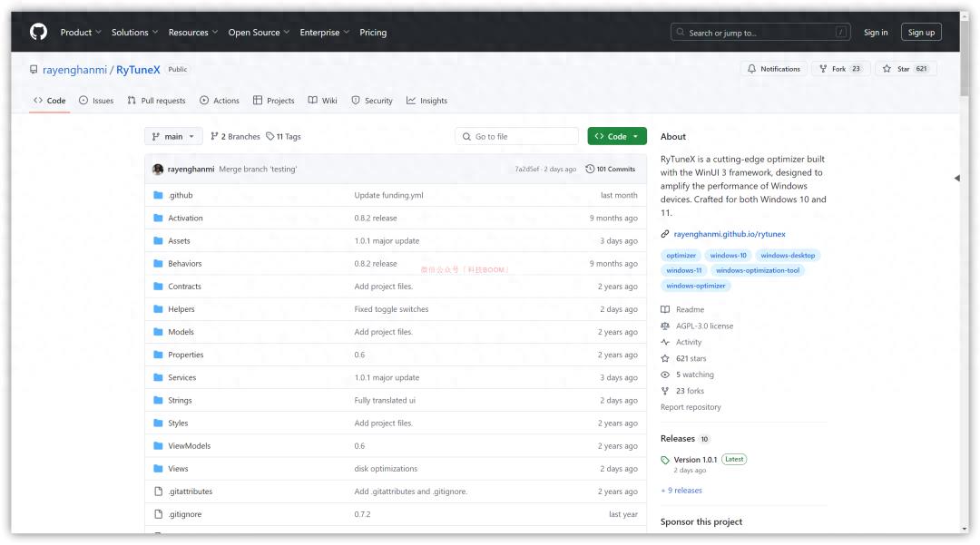Click the GitHub logo icon
980x545 pixels.
(38, 32)
